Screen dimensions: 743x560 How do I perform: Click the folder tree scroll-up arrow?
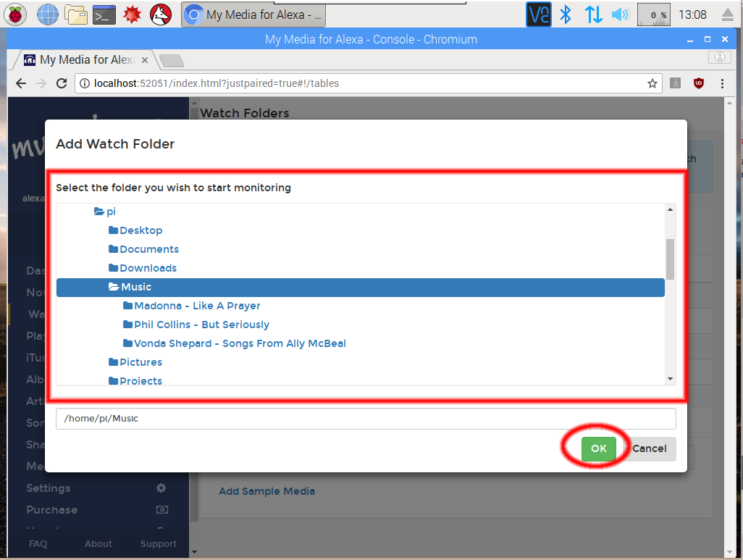(670, 209)
